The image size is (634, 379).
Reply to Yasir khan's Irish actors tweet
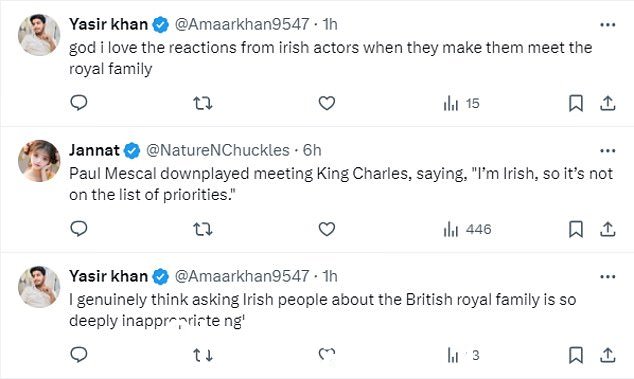click(79, 103)
